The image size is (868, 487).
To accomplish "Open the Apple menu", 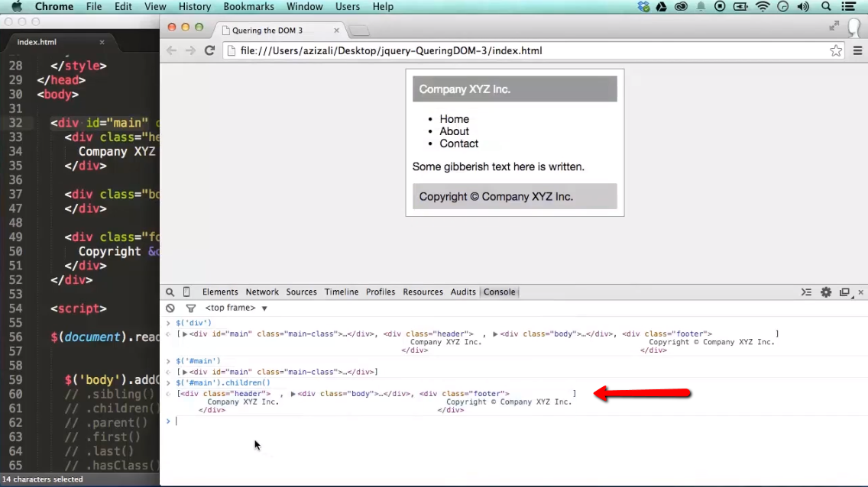I will 17,7.
